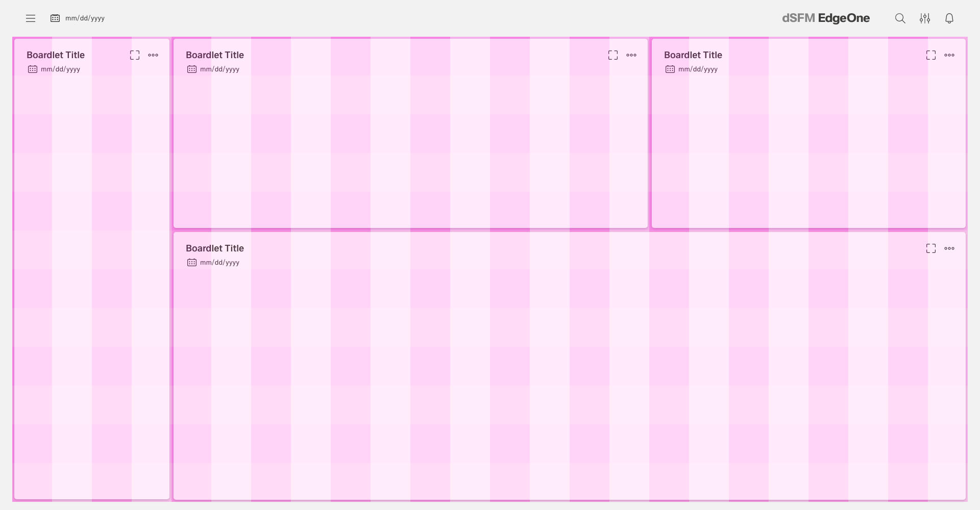
Task: Click the bottom boardlet's Boardlet Title heading
Action: (215, 248)
